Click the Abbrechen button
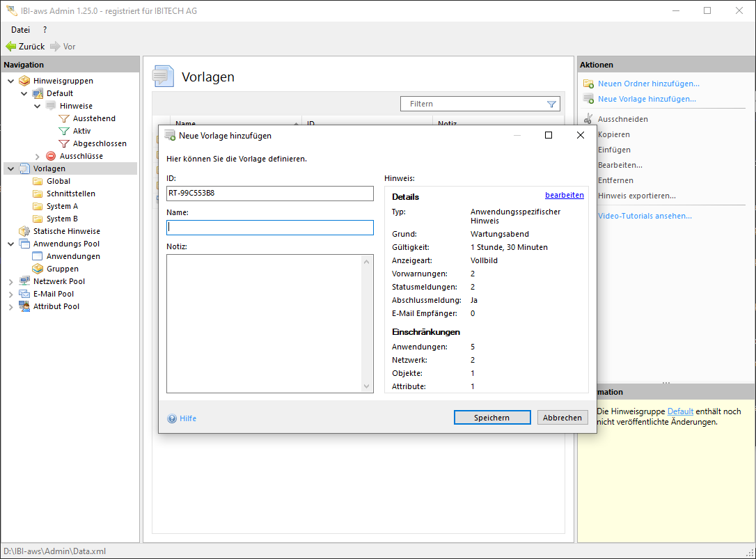Screen dimensions: 756x559 562,418
